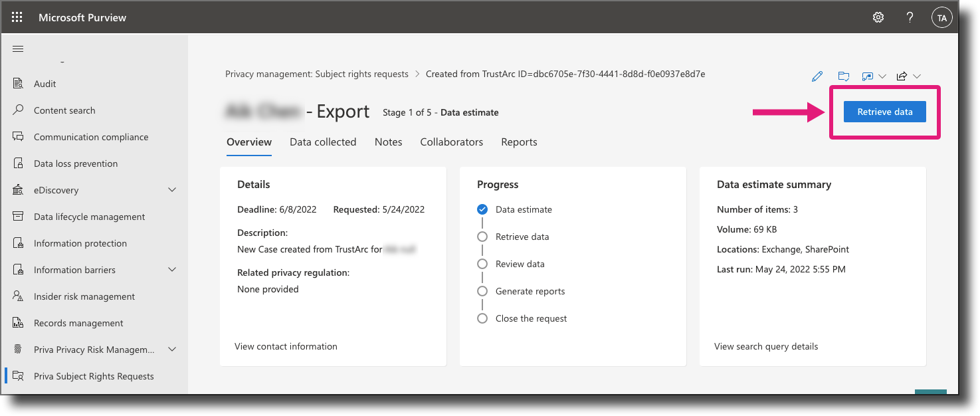Switch to the Data collected tab
The width and height of the screenshot is (980, 416).
point(323,142)
